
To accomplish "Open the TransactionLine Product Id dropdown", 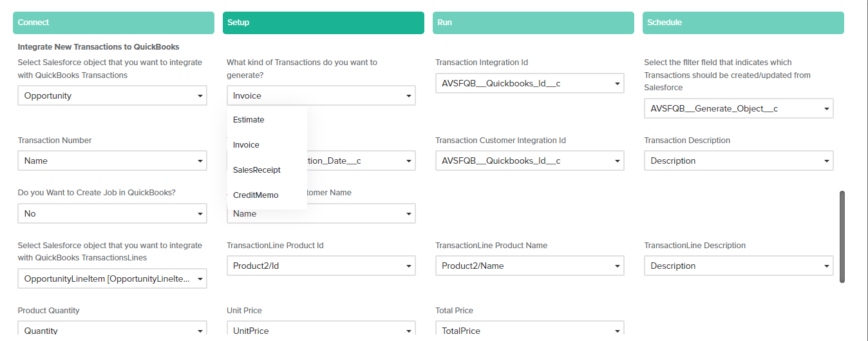I will [x=321, y=266].
